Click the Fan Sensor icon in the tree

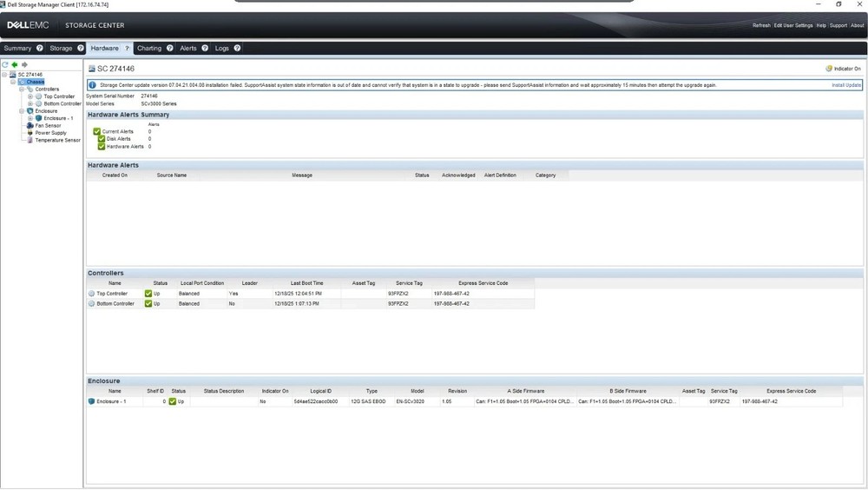click(30, 125)
